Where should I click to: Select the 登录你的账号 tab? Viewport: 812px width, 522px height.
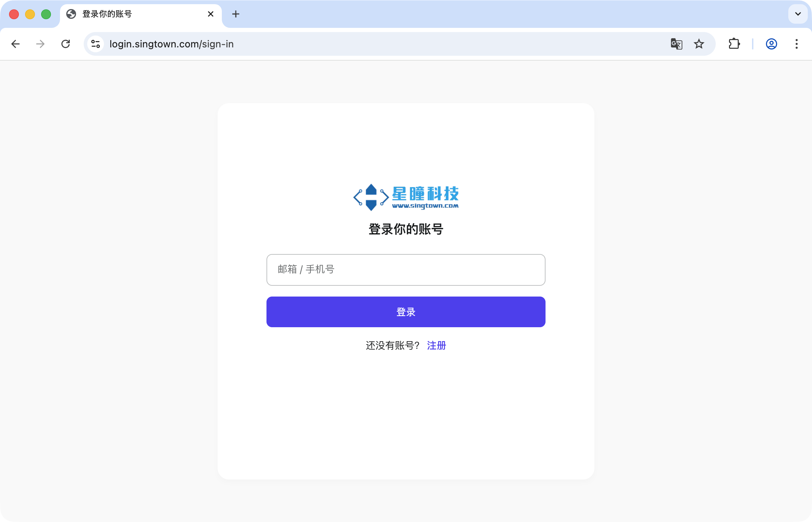[x=133, y=14]
